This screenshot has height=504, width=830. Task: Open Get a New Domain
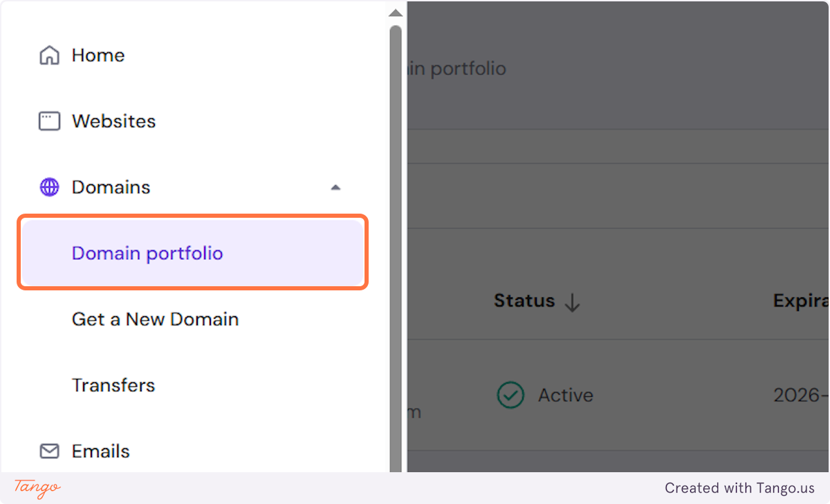(x=155, y=319)
